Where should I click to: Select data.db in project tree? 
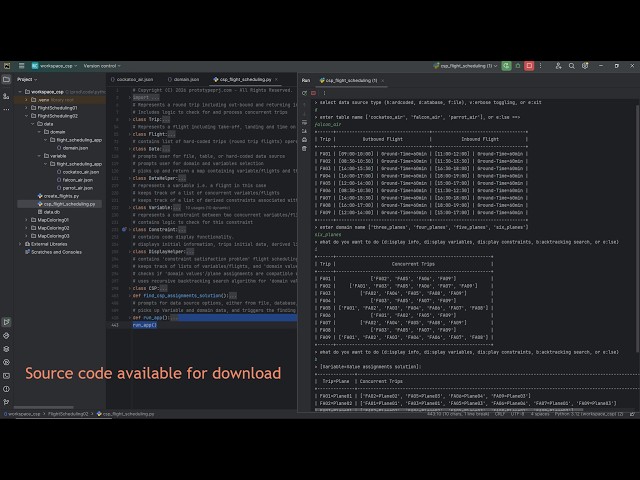click(x=49, y=212)
